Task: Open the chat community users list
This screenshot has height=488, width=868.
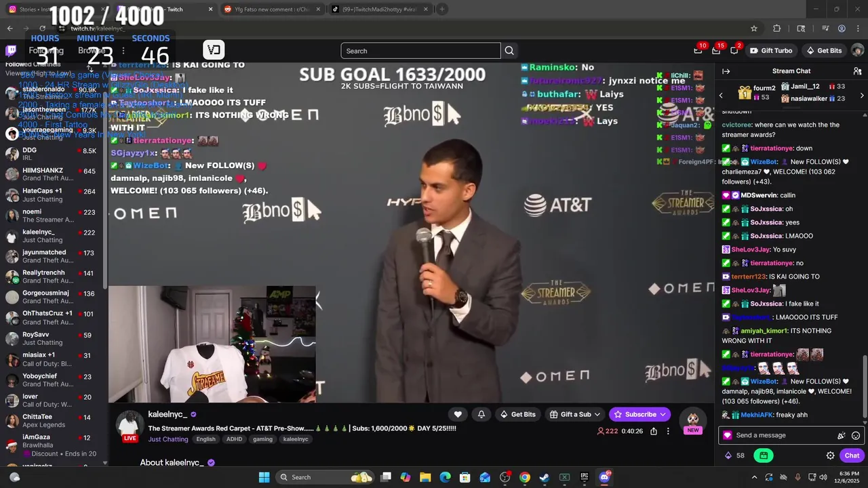Action: [x=857, y=71]
